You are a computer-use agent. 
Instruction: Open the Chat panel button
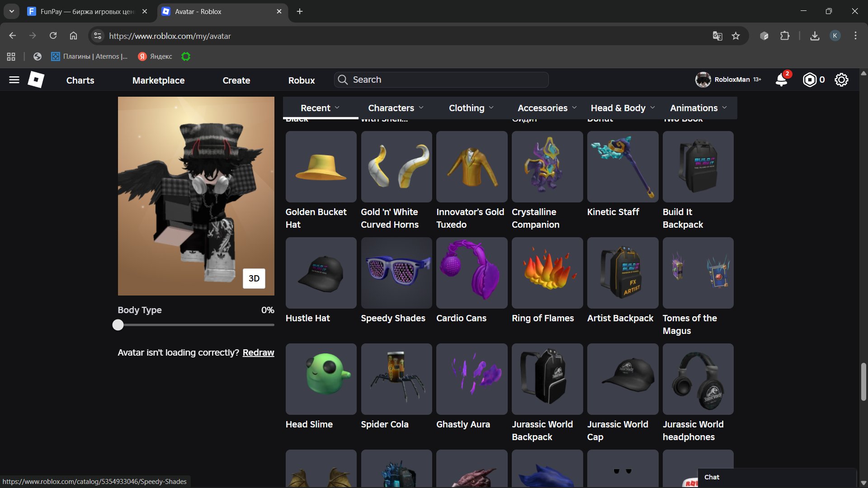(x=712, y=477)
